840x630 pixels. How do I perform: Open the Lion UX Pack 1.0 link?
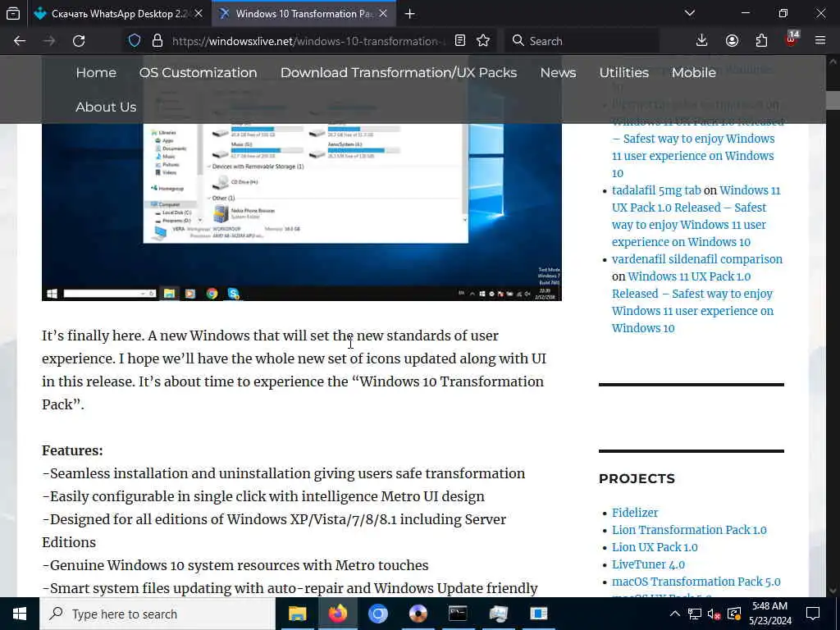655,547
